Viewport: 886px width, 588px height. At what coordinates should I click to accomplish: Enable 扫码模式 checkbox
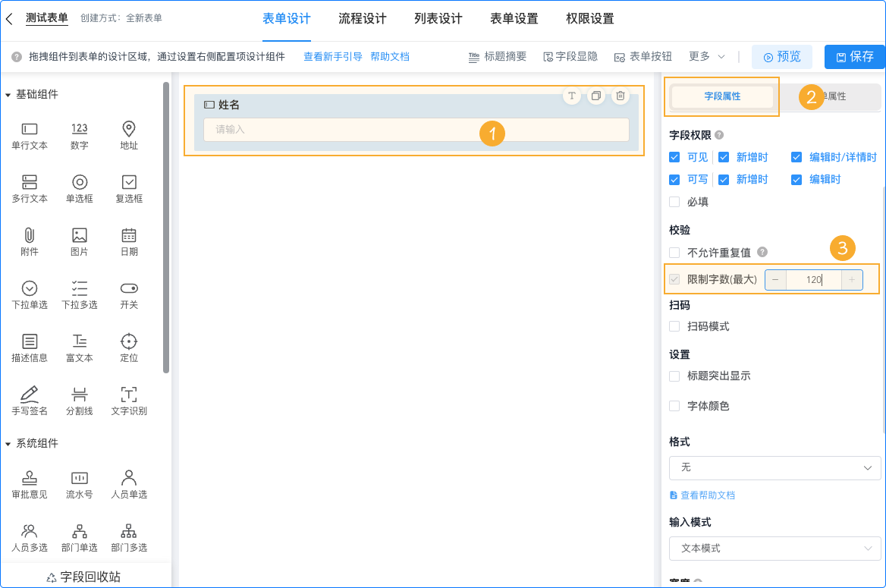click(x=674, y=325)
